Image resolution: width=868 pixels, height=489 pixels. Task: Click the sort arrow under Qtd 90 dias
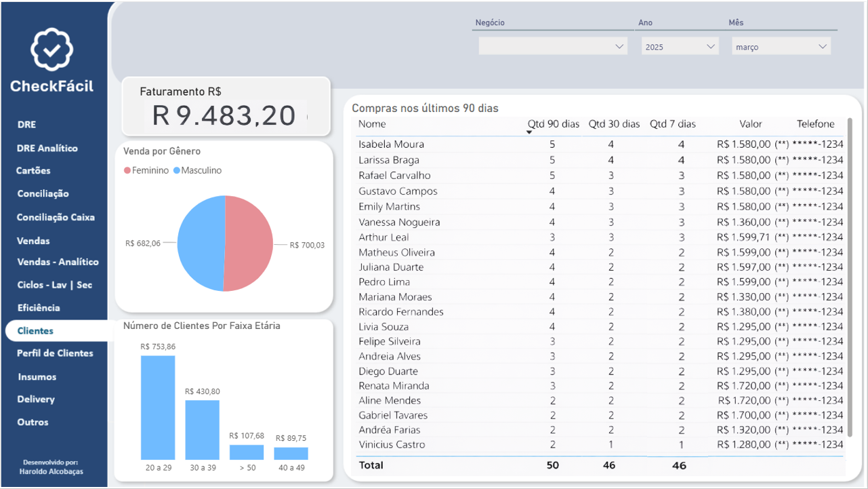click(x=529, y=132)
